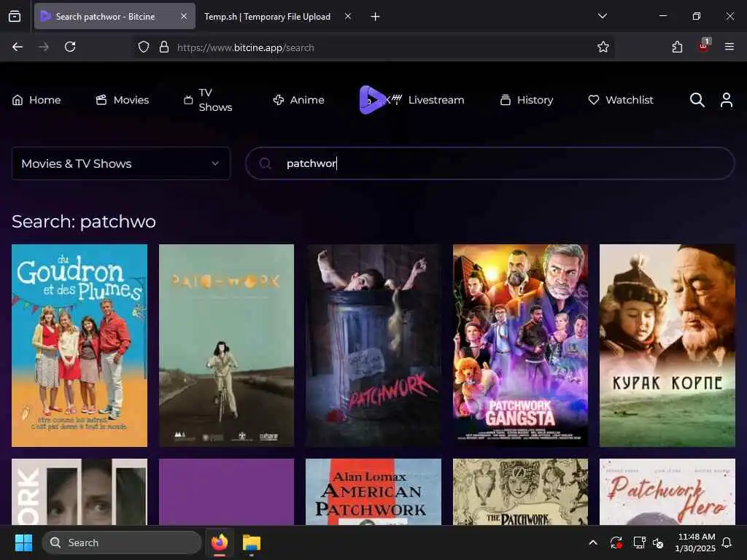Go to Home in Bitcine navigation
Image resolution: width=747 pixels, height=560 pixels.
[36, 100]
